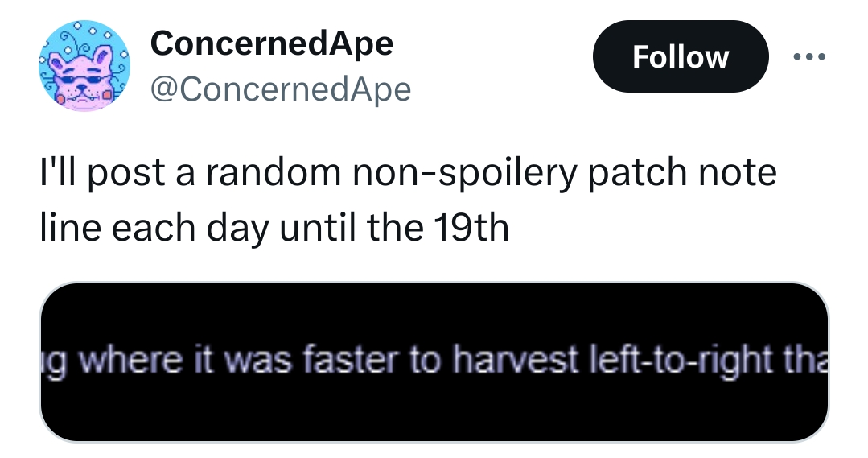Show post options via the ellipsis icon
The width and height of the screenshot is (868, 458).
point(809,56)
